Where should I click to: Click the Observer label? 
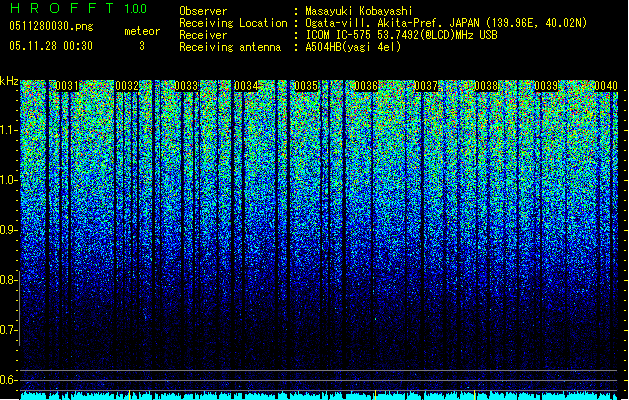coord(203,11)
